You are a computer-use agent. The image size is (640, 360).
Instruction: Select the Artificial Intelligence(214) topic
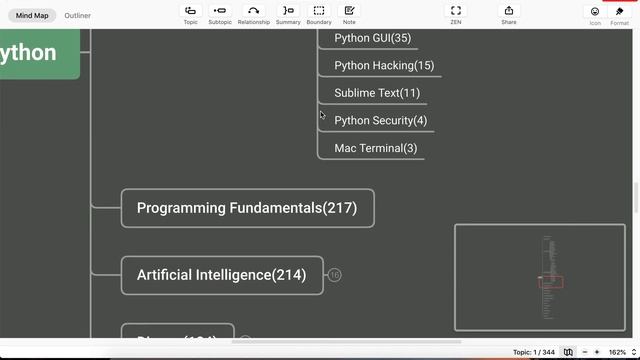point(222,275)
